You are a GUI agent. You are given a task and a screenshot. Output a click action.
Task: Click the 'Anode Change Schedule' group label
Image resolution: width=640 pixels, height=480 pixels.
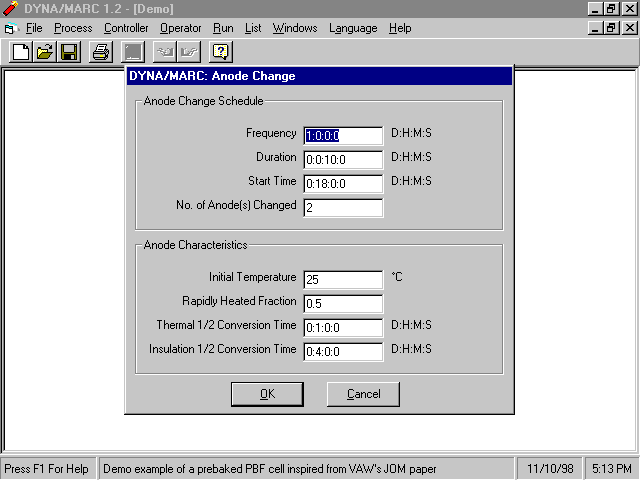[x=203, y=101]
